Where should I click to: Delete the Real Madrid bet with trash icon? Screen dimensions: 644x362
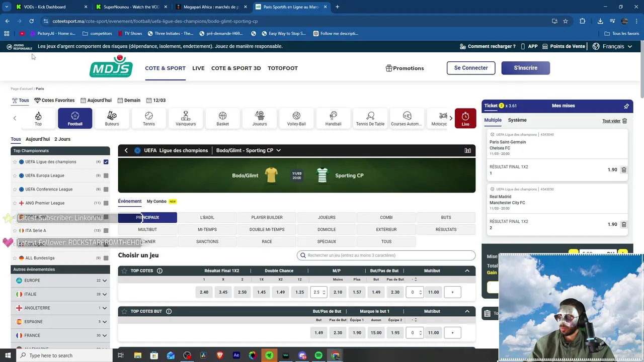point(624,224)
